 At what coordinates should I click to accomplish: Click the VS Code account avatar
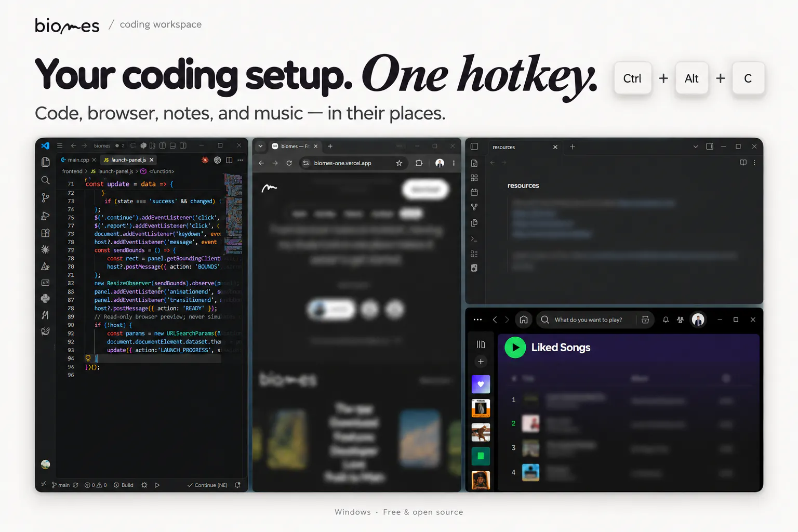tap(46, 464)
